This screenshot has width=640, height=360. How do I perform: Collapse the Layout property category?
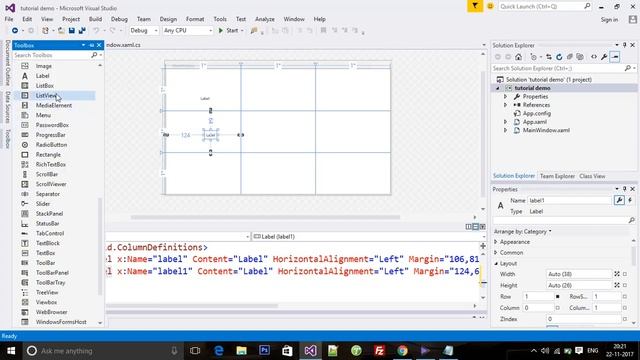click(496, 264)
